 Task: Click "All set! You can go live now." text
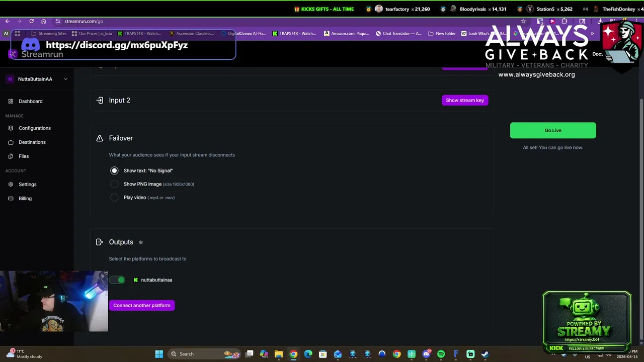553,148
